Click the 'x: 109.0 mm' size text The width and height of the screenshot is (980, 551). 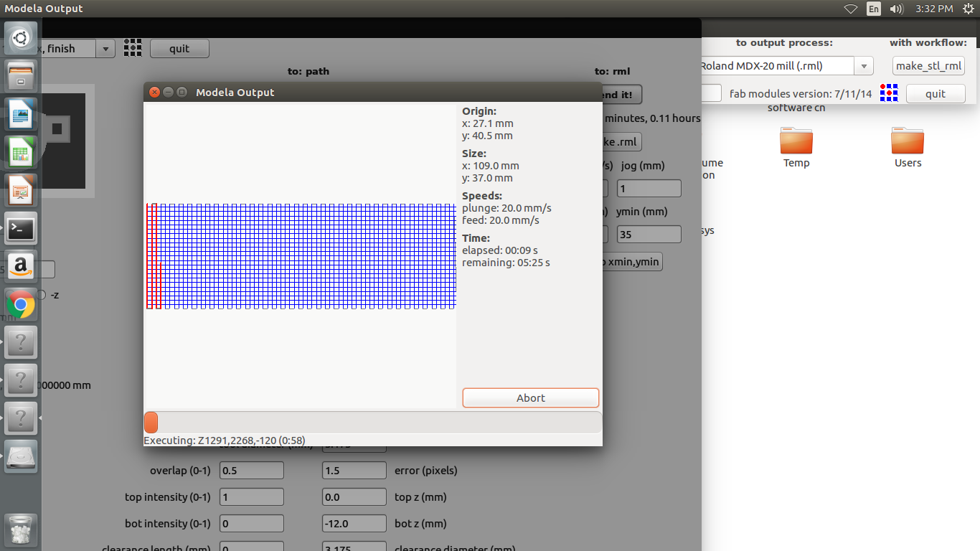[490, 166]
